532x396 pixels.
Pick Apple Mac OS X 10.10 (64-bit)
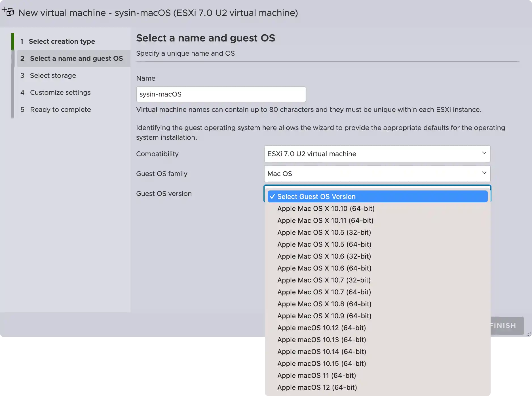coord(326,208)
